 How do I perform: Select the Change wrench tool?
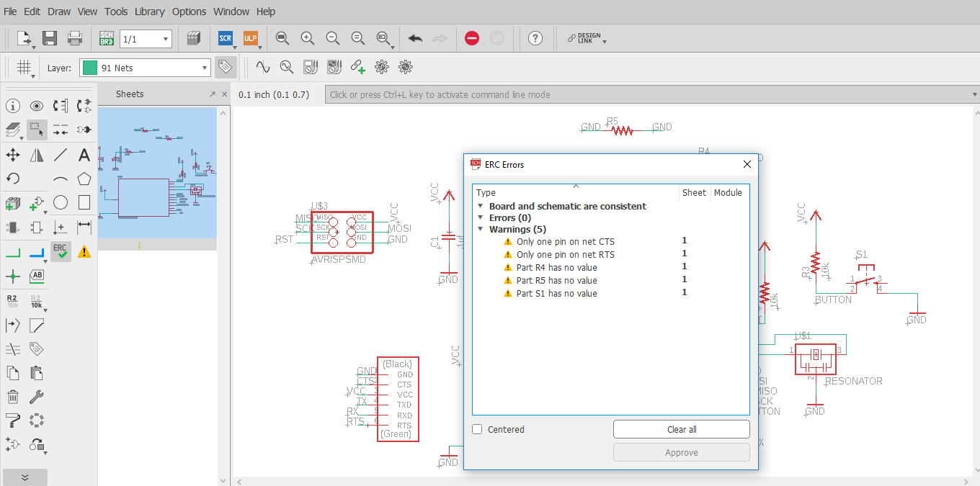37,397
